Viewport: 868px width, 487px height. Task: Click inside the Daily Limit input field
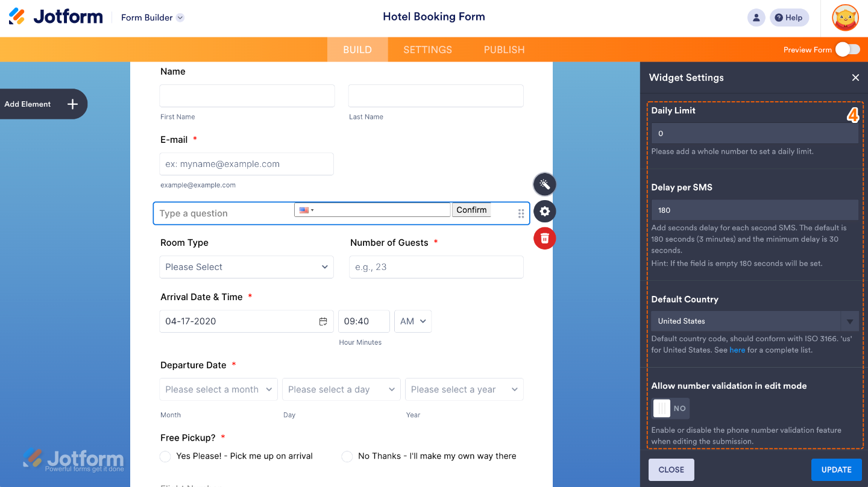[x=755, y=133]
